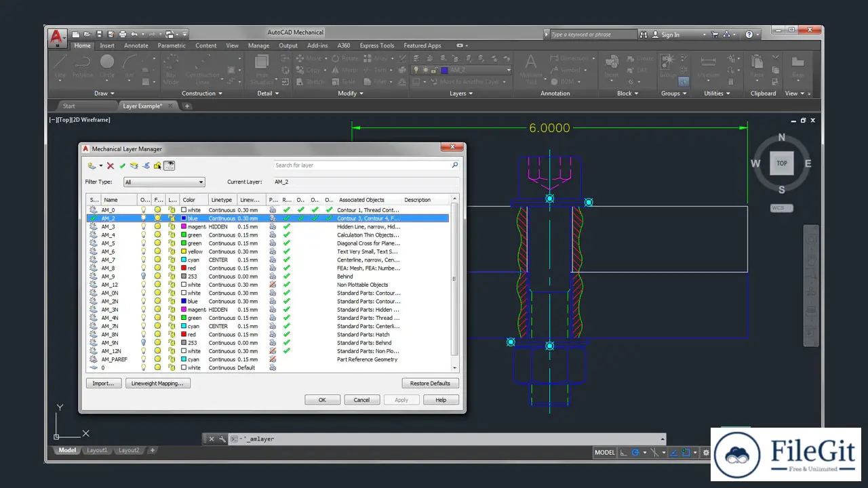Click the set current green check icon
The height and width of the screenshot is (488, 868).
pos(122,165)
